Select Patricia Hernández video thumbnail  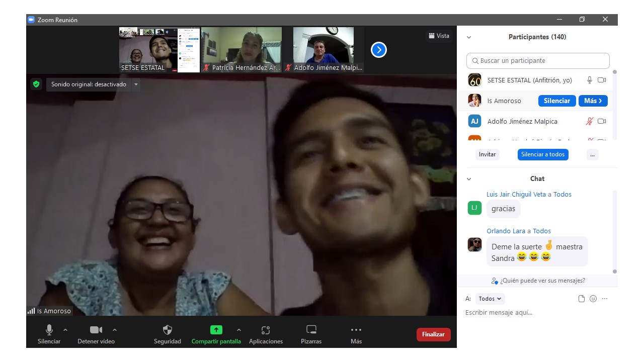tap(242, 50)
